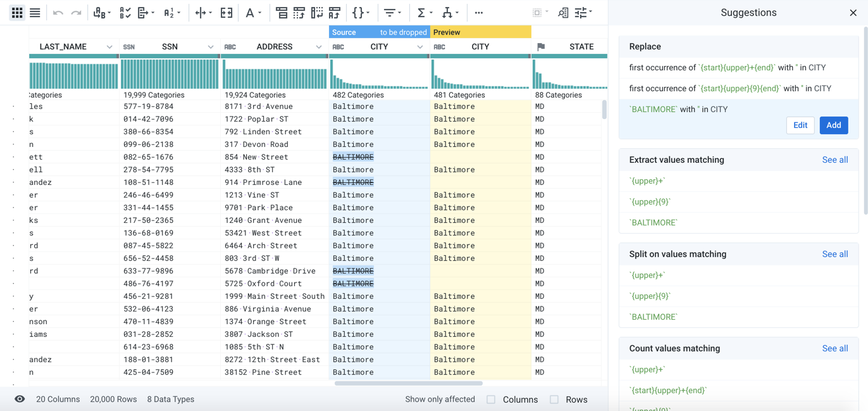The image size is (868, 411).
Task: Open the sigma aggregate menu
Action: pos(424,13)
